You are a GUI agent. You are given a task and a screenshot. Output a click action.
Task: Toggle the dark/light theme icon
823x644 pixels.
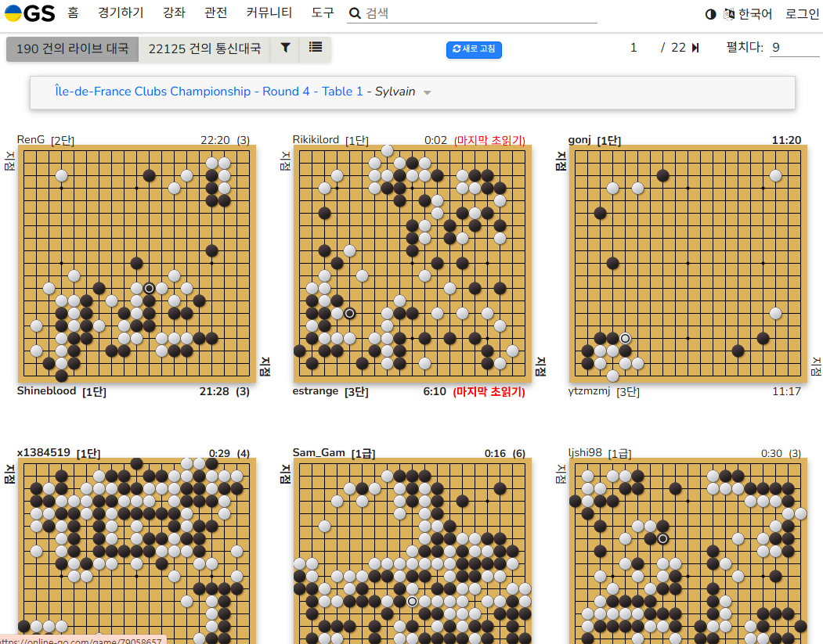tap(711, 14)
